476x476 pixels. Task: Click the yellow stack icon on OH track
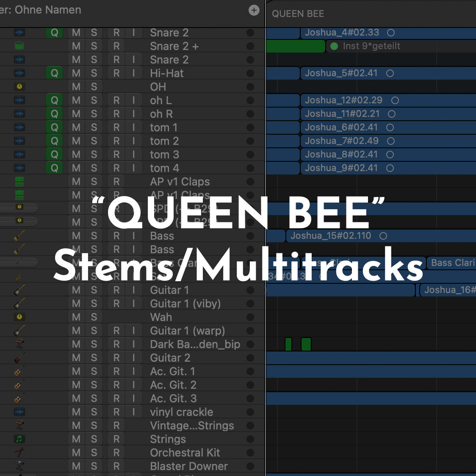point(19,86)
